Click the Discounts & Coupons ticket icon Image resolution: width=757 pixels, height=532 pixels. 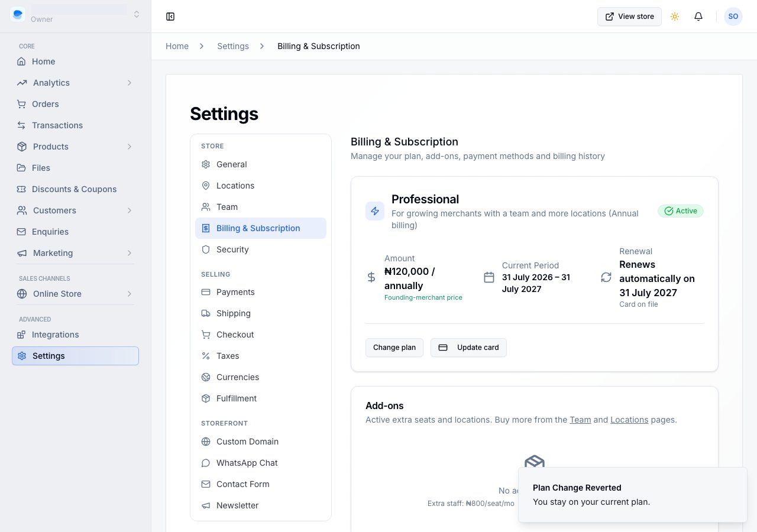point(21,189)
